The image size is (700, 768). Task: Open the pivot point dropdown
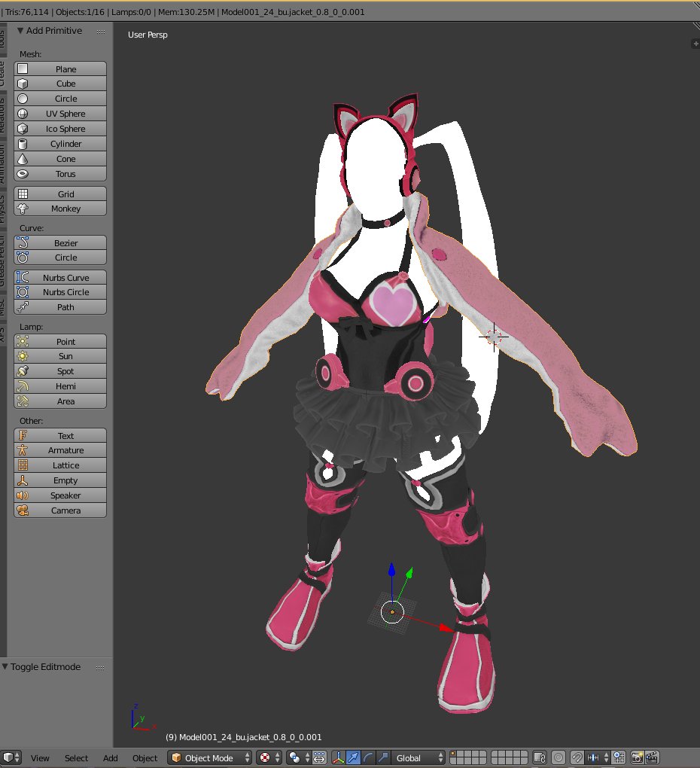click(x=299, y=757)
